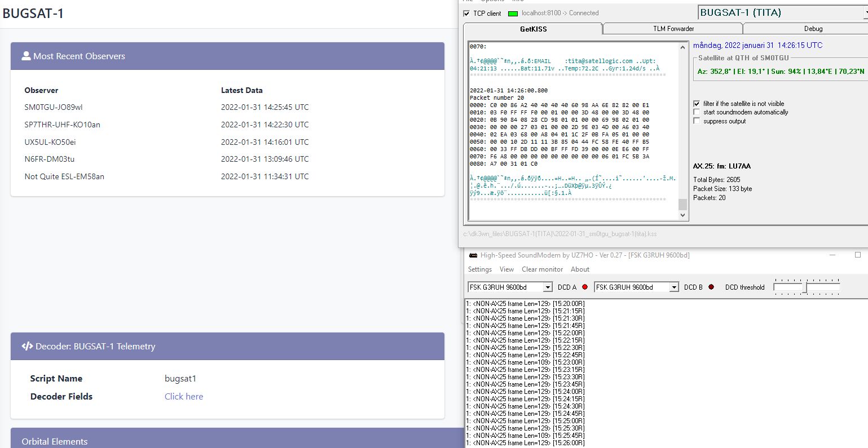The width and height of the screenshot is (868, 448).
Task: Uncheck the TCP client checkbox
Action: (466, 14)
